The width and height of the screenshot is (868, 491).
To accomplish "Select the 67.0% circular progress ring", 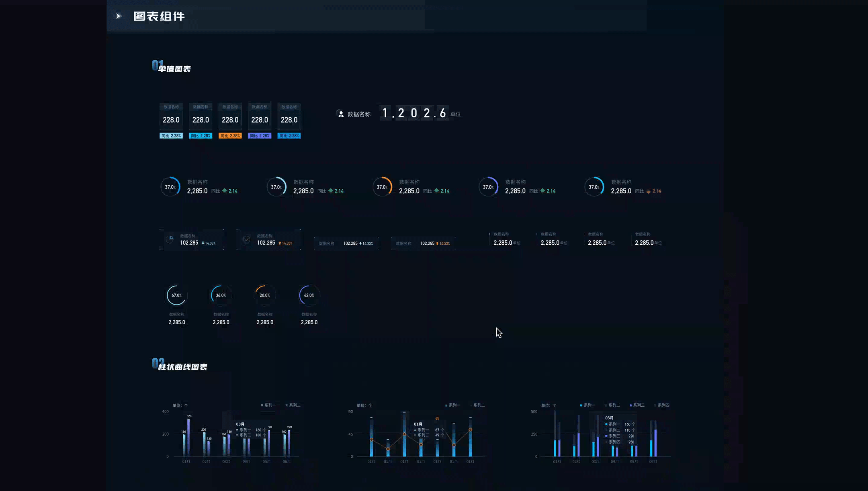I will tap(176, 295).
